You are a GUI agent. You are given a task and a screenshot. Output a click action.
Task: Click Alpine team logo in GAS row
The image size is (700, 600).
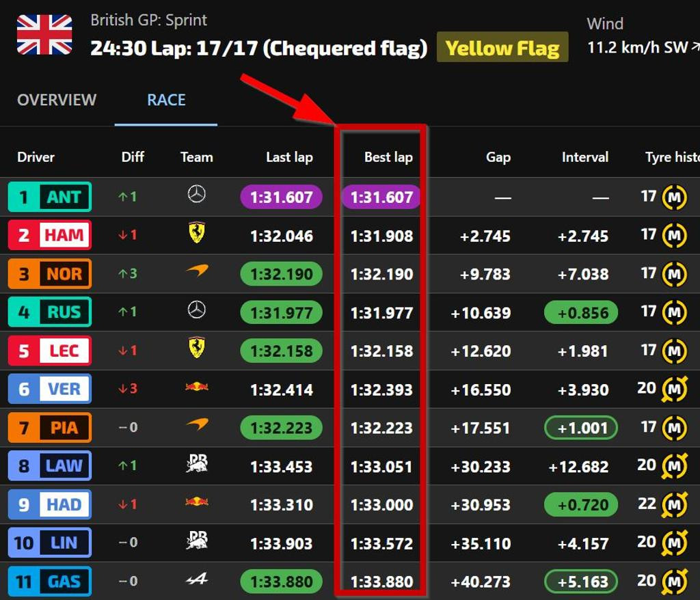coord(197,579)
